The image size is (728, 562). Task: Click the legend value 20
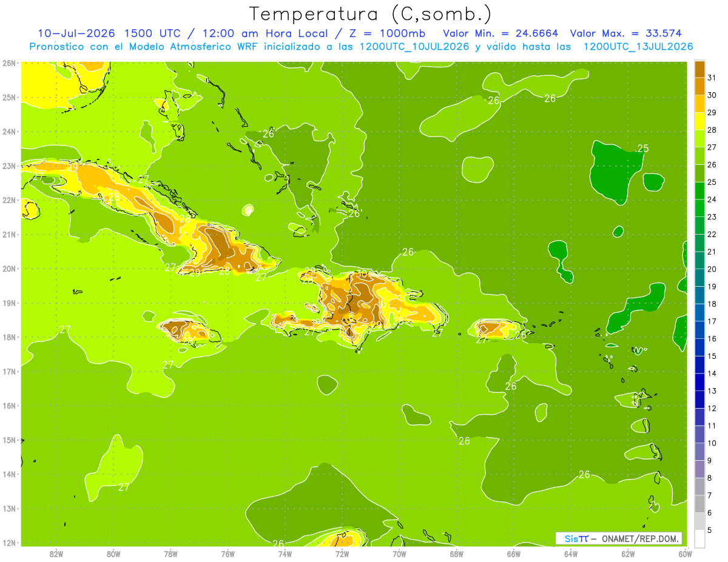(x=712, y=269)
